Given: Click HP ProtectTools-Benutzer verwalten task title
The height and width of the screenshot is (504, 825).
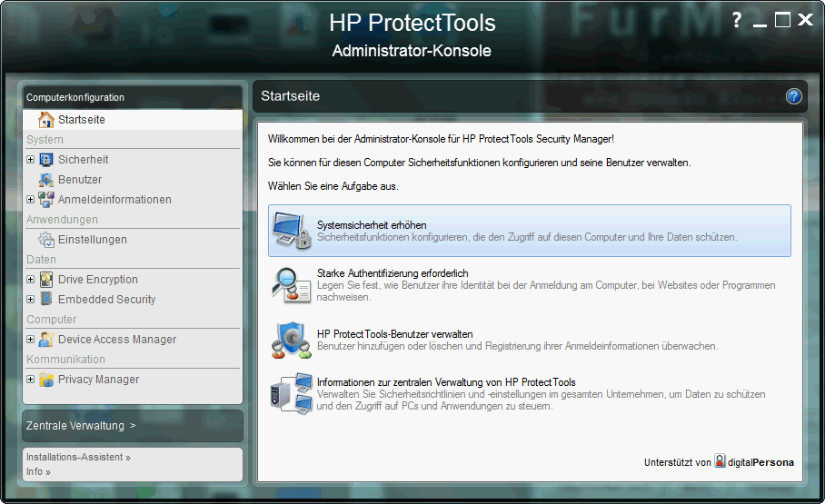Looking at the screenshot, I should [x=394, y=334].
